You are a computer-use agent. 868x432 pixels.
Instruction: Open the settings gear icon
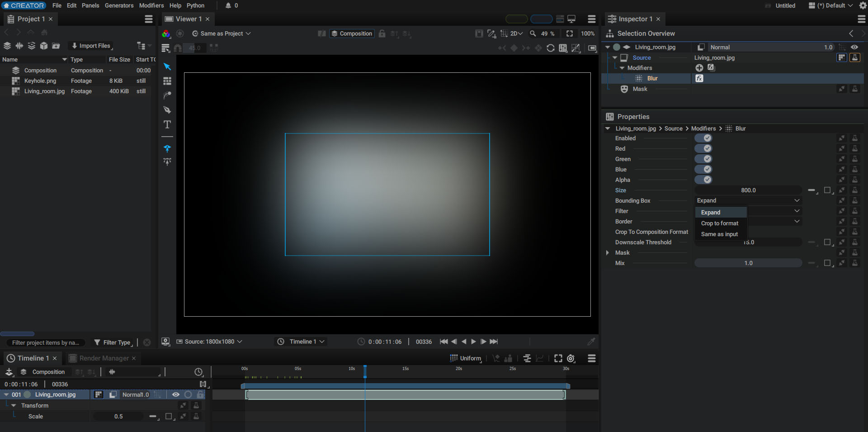pyautogui.click(x=863, y=5)
